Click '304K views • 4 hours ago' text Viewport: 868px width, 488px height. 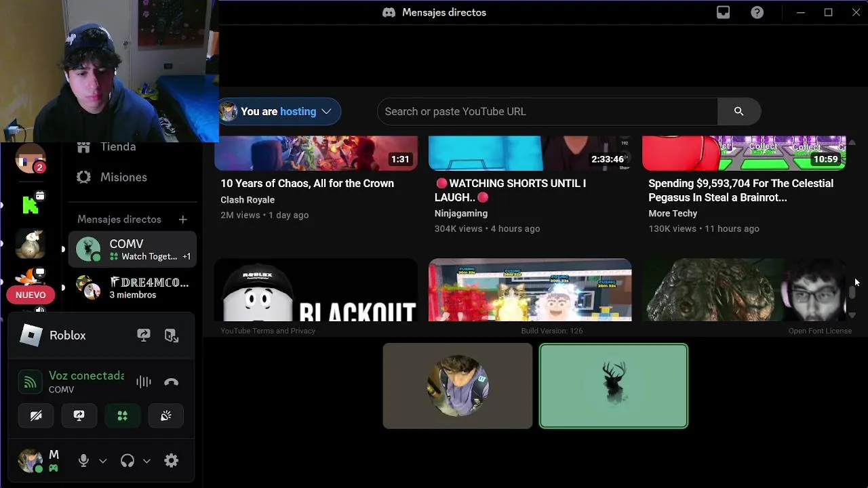pos(487,228)
